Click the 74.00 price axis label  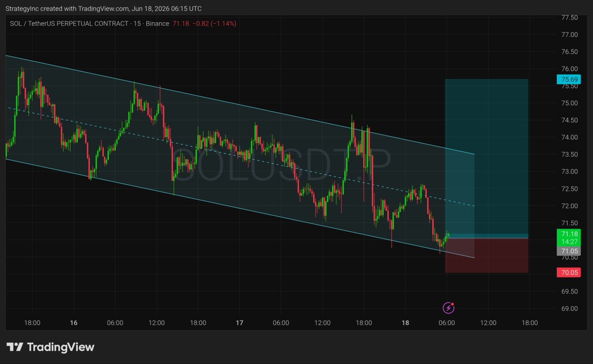coord(570,137)
